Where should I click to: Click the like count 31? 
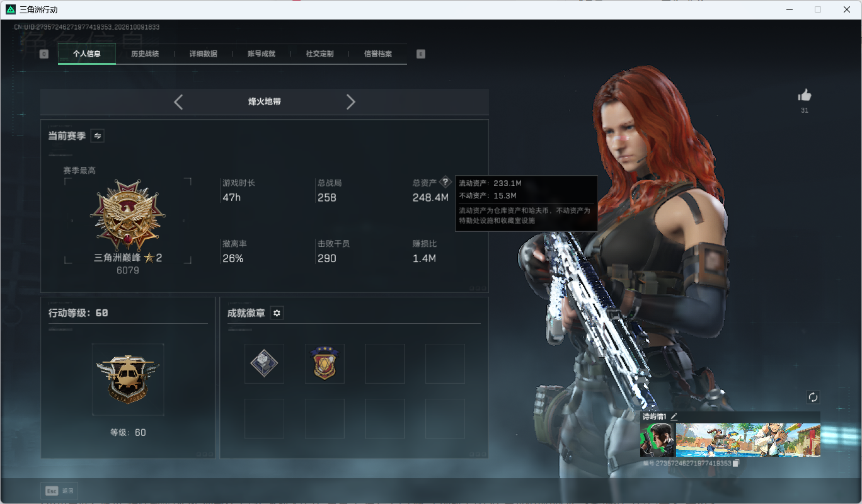[x=805, y=111]
